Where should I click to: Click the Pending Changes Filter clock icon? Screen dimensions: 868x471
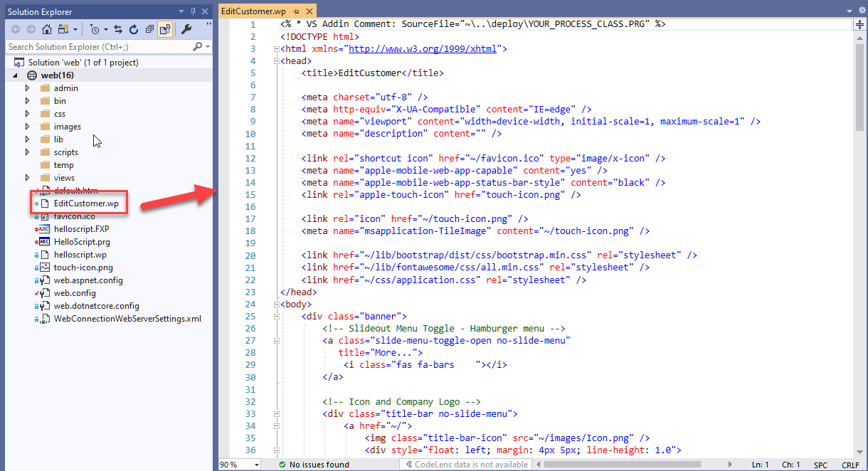click(95, 29)
